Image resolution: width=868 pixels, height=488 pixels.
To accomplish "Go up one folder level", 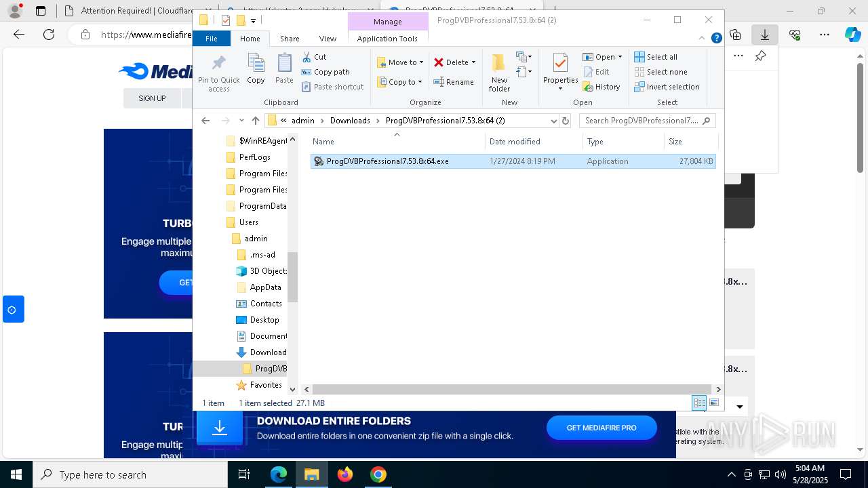I will coord(255,121).
